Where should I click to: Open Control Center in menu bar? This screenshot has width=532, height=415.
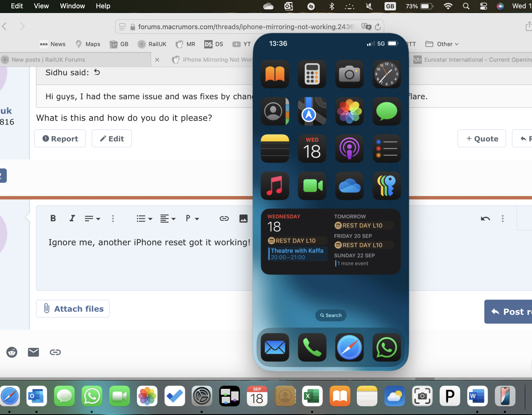[483, 6]
